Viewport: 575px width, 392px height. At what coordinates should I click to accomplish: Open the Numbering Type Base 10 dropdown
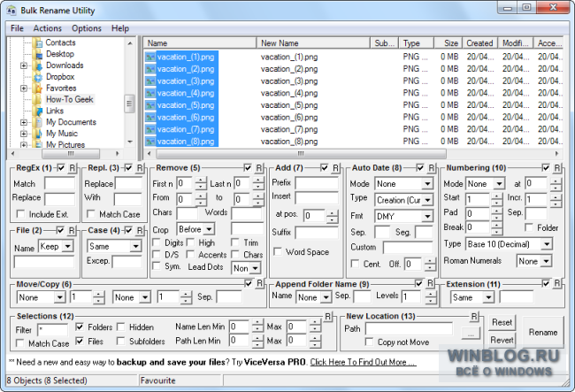click(547, 244)
